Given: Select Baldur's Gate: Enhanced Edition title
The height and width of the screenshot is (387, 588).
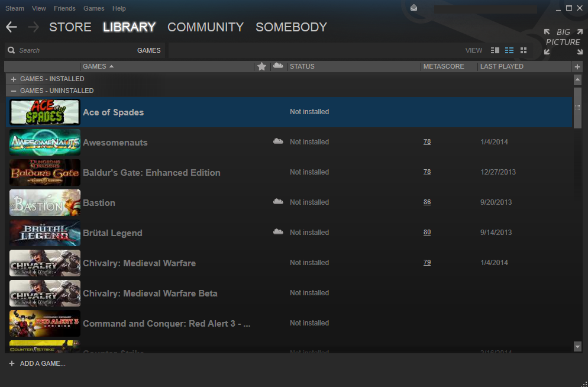Looking at the screenshot, I should click(x=151, y=173).
